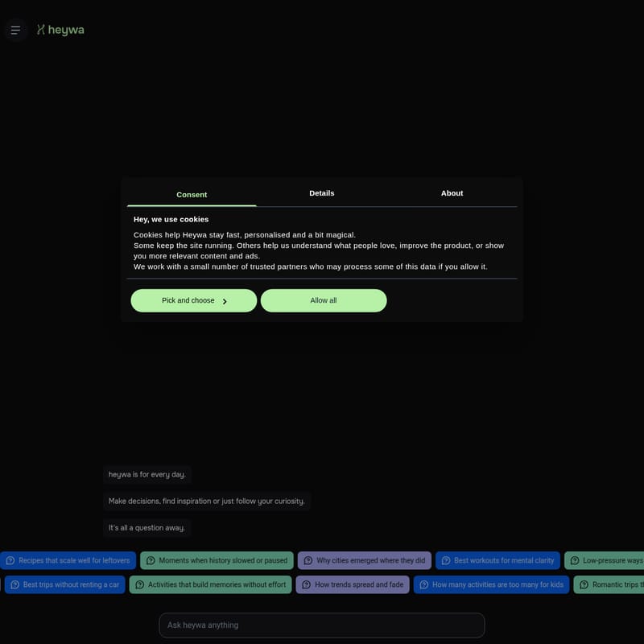Click the heywa logo
The height and width of the screenshot is (644, 644).
tap(60, 30)
